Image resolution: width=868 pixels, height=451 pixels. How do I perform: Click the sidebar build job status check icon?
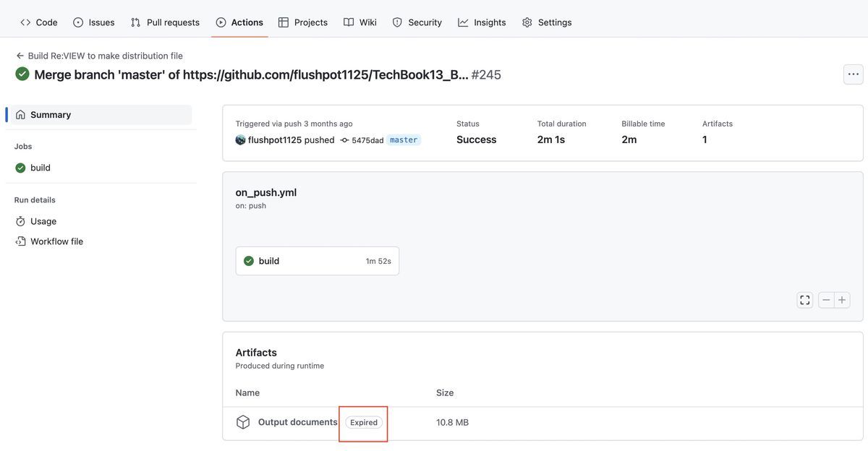(20, 168)
